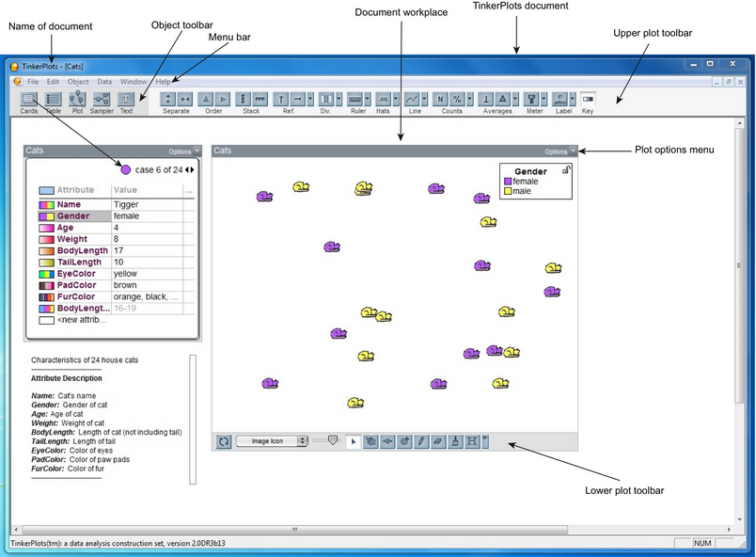Image resolution: width=756 pixels, height=557 pixels.
Task: Open the Image Icon type dropdown
Action: [x=272, y=441]
